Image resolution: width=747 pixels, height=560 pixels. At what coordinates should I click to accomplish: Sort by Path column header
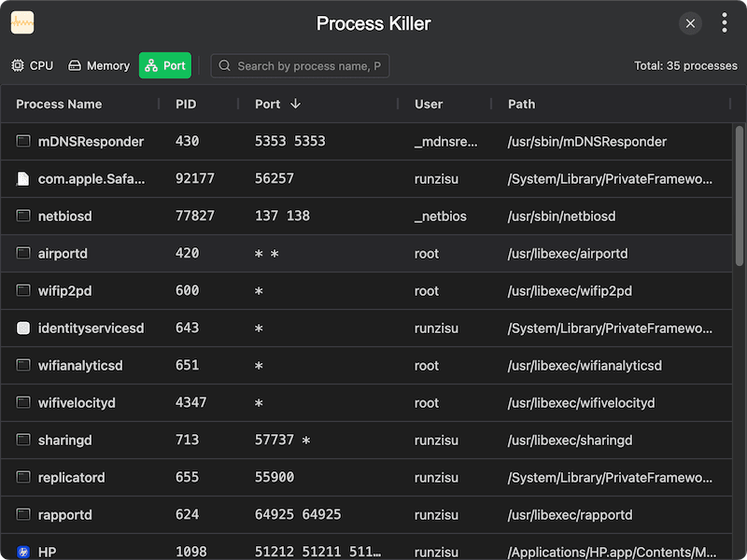click(x=521, y=105)
